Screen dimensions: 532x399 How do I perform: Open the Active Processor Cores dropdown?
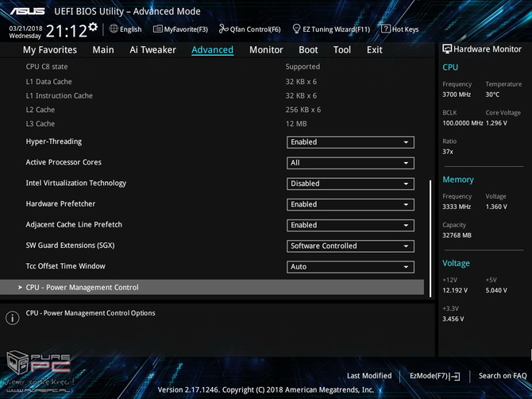click(350, 163)
